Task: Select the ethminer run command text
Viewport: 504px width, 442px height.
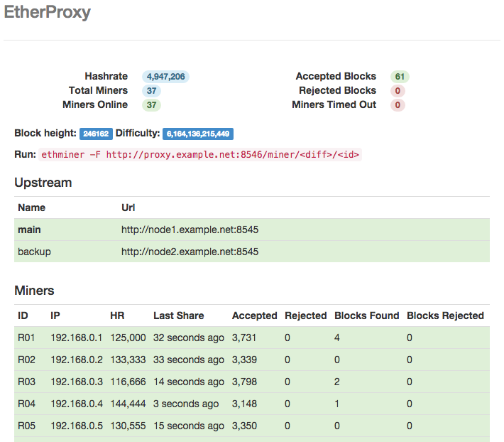Action: pos(201,154)
